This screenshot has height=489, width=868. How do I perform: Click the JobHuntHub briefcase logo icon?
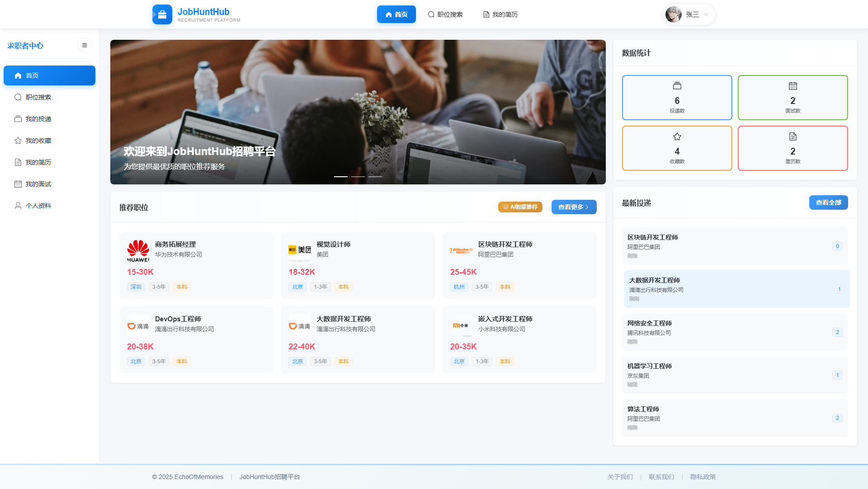tap(162, 14)
